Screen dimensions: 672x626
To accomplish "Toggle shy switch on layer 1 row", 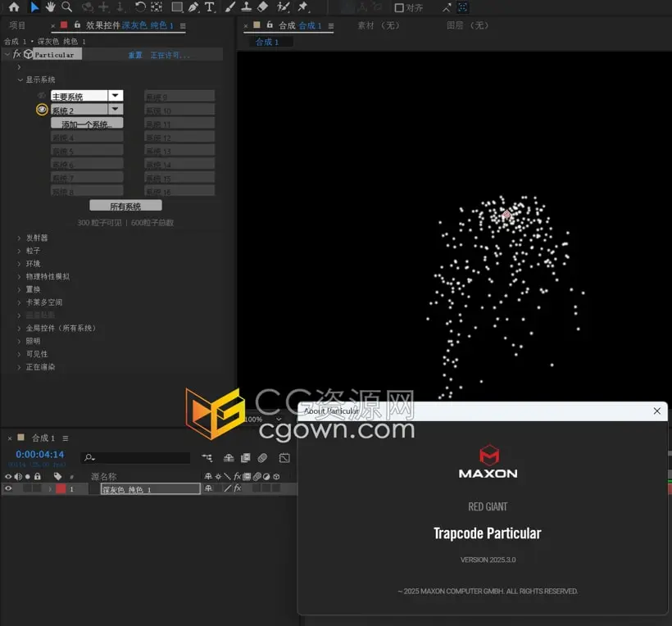I will [208, 488].
